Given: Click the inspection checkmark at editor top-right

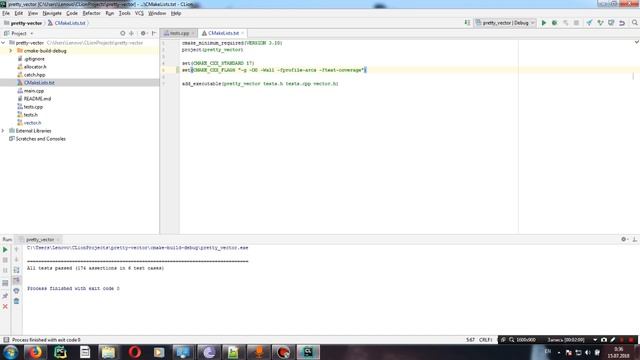Looking at the screenshot, I should (636, 42).
